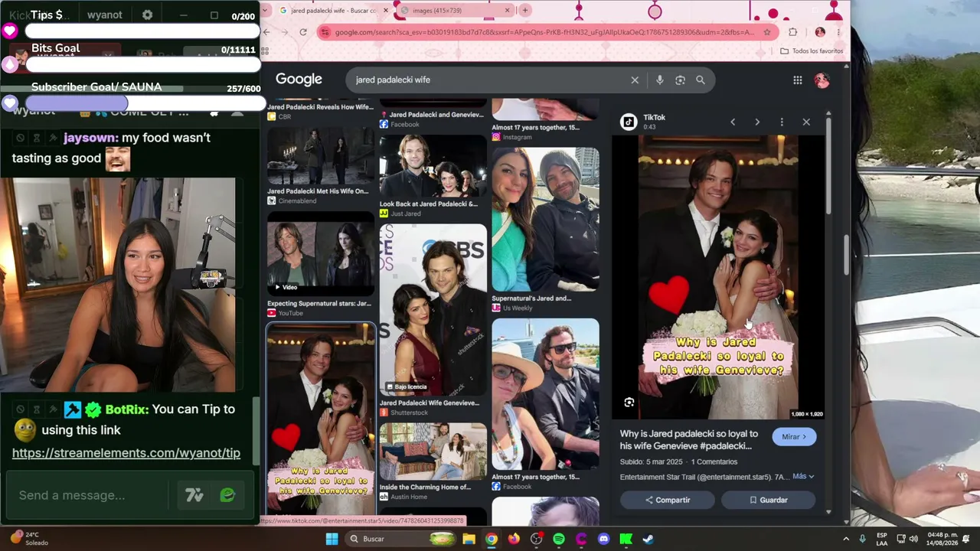Open Firefox from the taskbar

514,539
